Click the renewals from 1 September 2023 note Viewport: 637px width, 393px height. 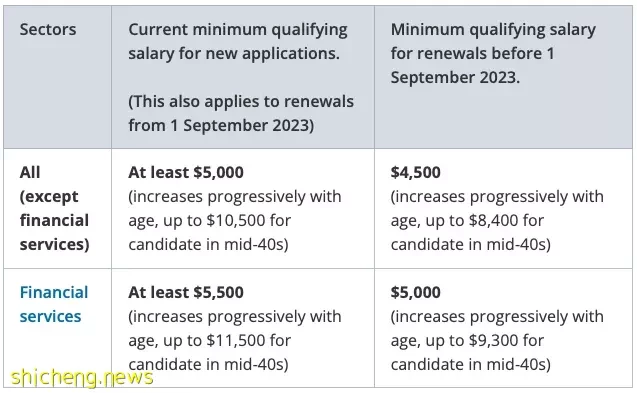pos(241,113)
